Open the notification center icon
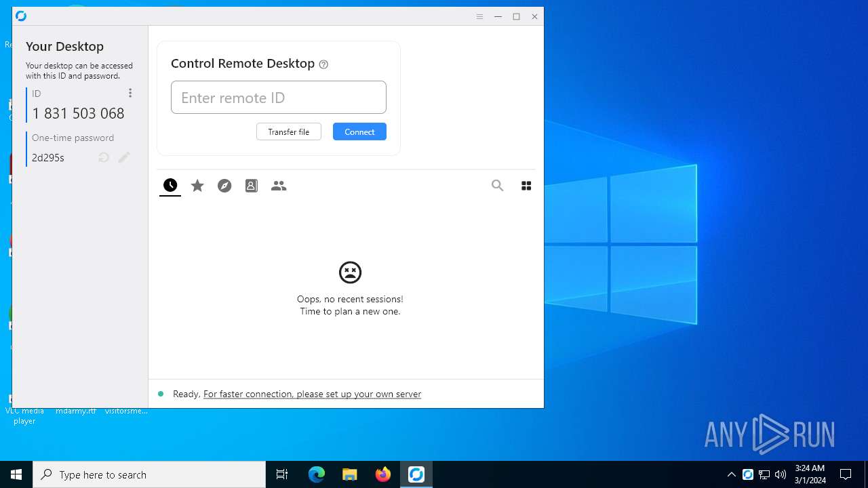 point(846,474)
